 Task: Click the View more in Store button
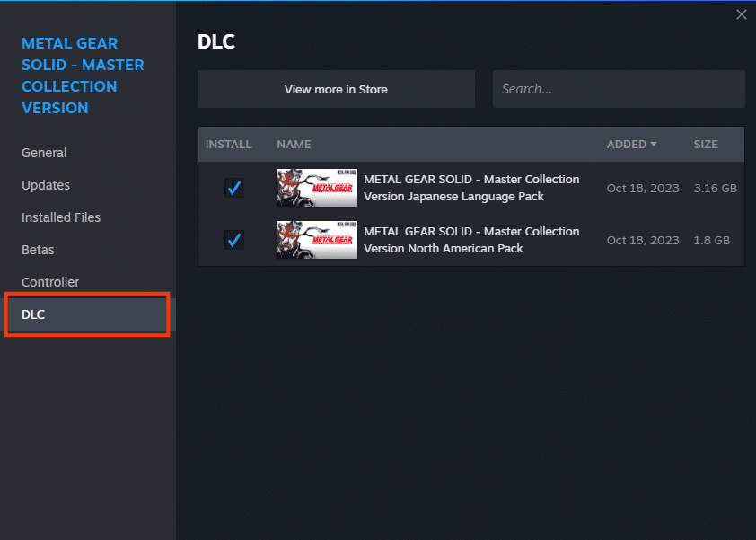pos(336,89)
